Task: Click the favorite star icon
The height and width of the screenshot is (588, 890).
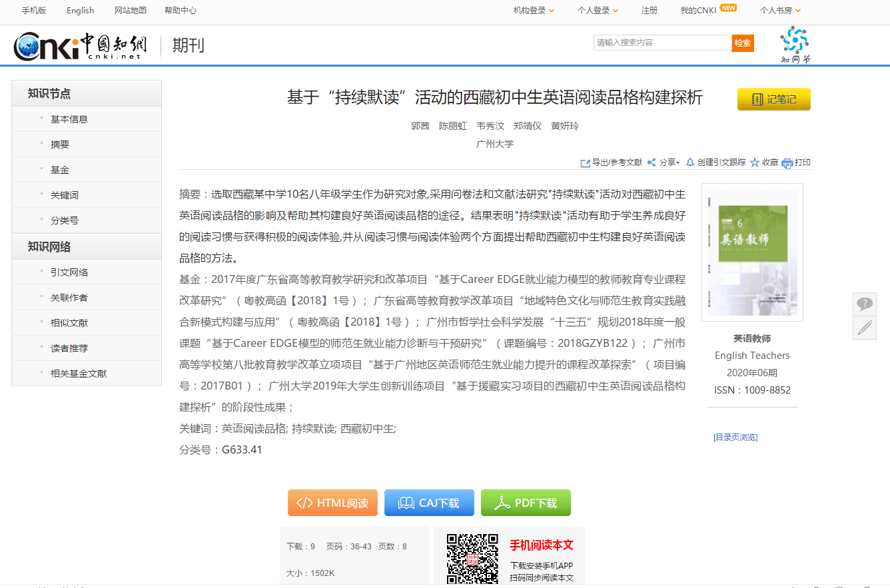Action: 755,163
